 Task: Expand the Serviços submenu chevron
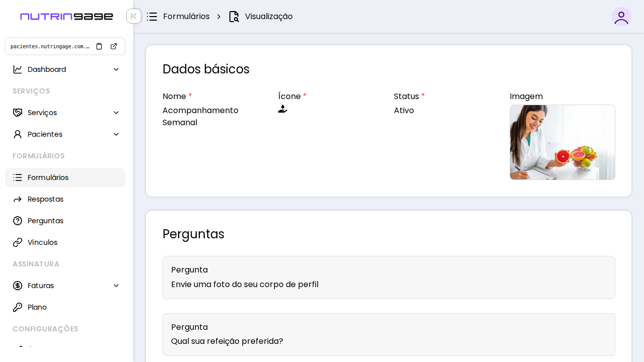pos(116,113)
